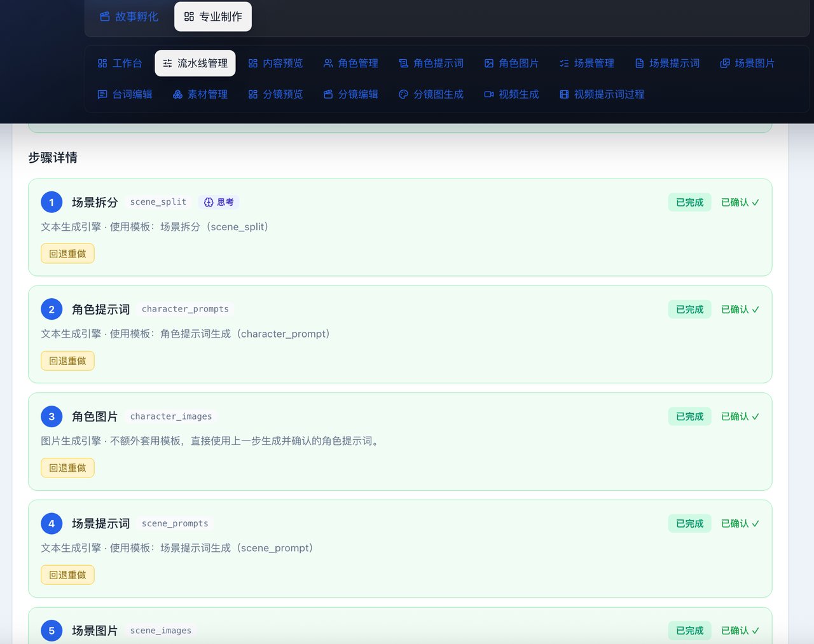
Task: Click the 台词编辑 message icon
Action: [x=102, y=94]
